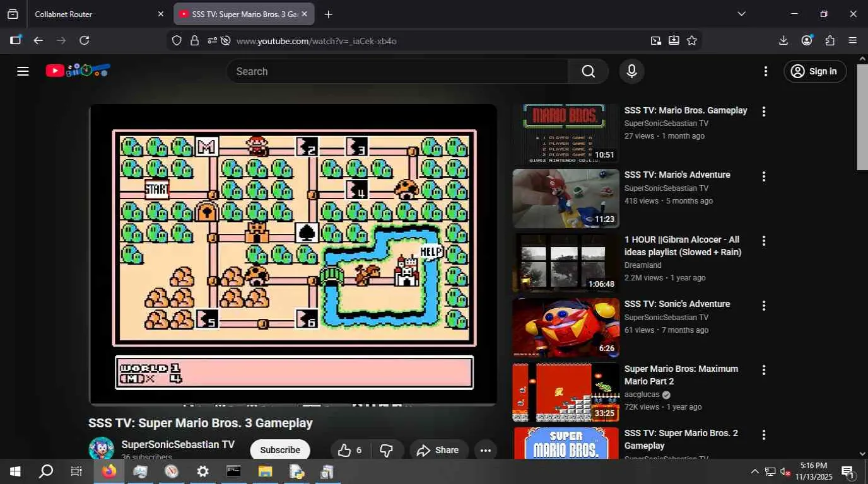Open 'SSS TV: Sonic's Adventure' title link

click(x=677, y=304)
